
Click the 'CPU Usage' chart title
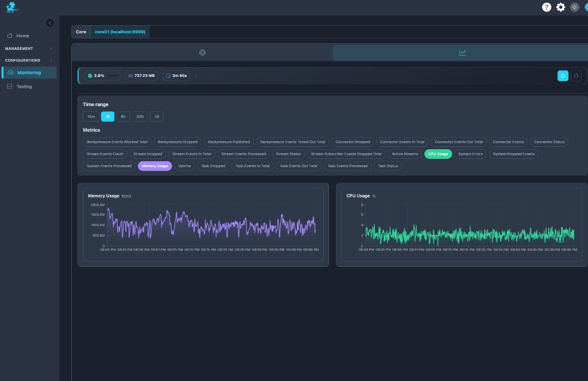(358, 196)
